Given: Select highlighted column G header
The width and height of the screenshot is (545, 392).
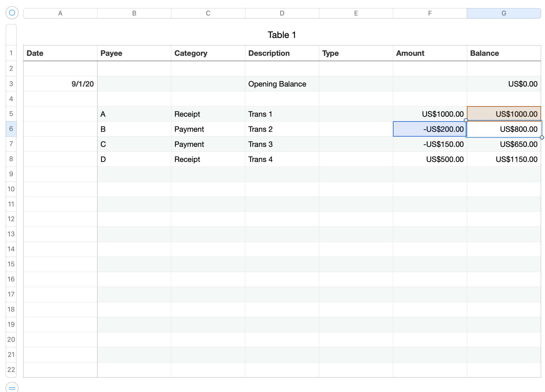Looking at the screenshot, I should (x=504, y=13).
